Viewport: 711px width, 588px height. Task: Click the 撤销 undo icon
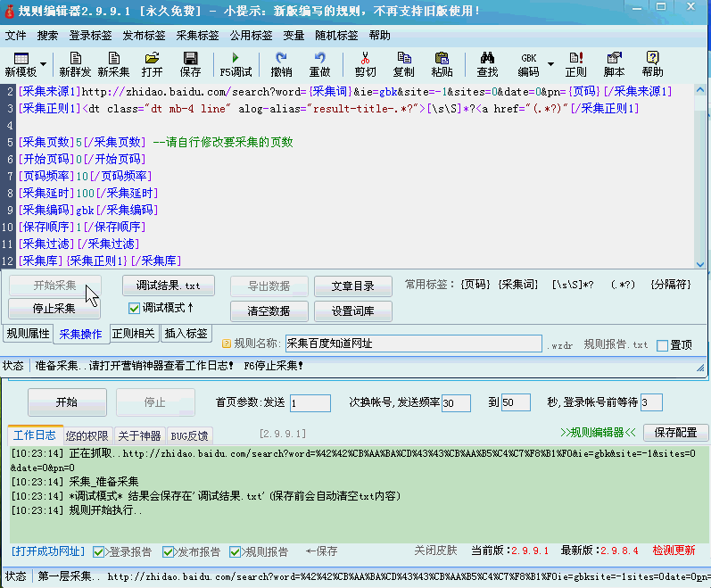281,64
